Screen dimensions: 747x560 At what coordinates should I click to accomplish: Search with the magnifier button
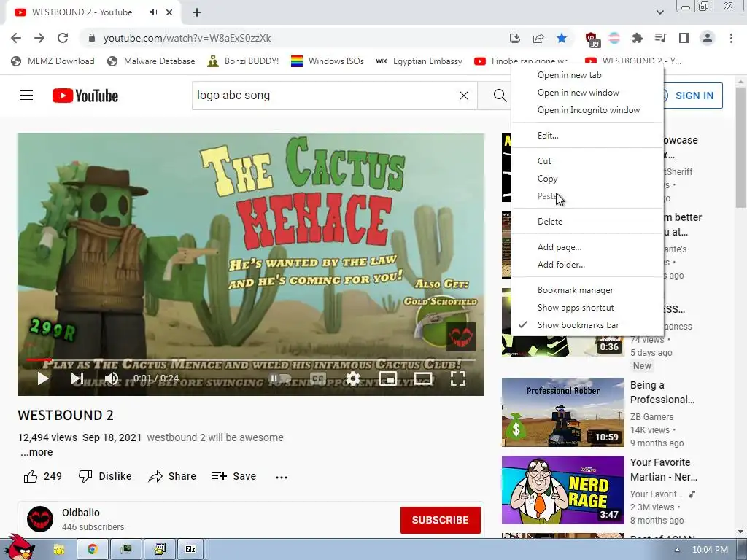tap(500, 96)
